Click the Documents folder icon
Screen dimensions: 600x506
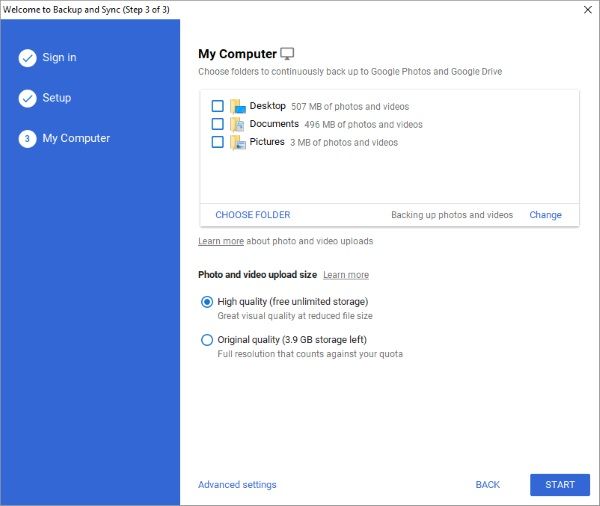(237, 125)
